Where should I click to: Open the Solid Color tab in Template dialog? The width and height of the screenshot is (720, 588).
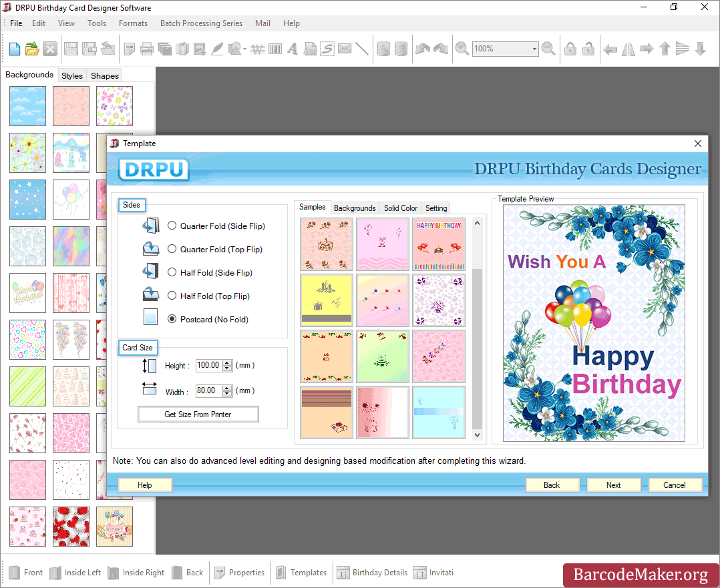point(401,208)
